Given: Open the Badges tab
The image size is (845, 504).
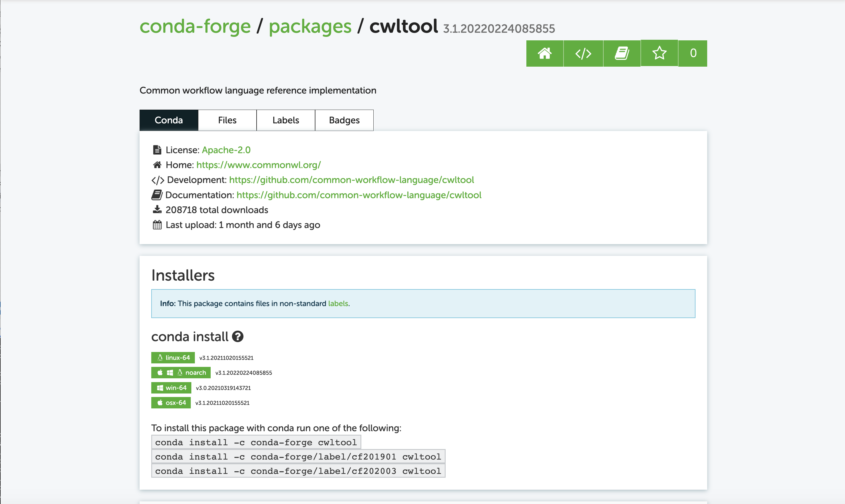Looking at the screenshot, I should [344, 120].
